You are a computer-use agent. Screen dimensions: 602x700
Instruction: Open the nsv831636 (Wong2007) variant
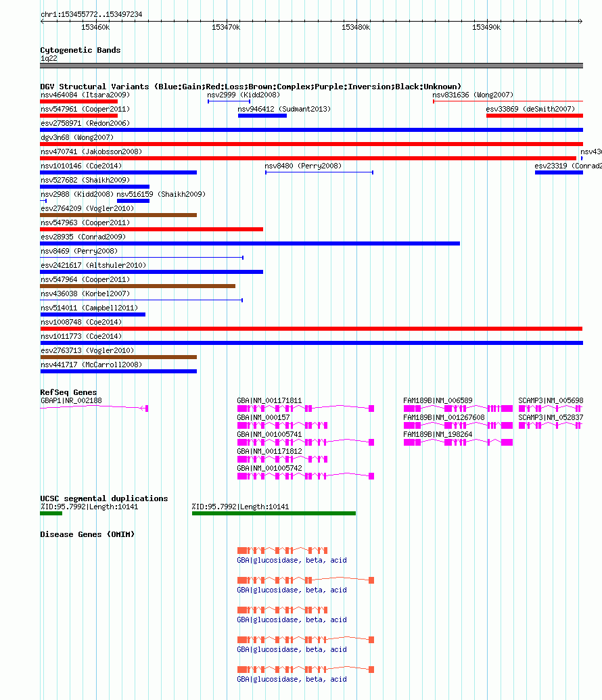click(x=508, y=101)
